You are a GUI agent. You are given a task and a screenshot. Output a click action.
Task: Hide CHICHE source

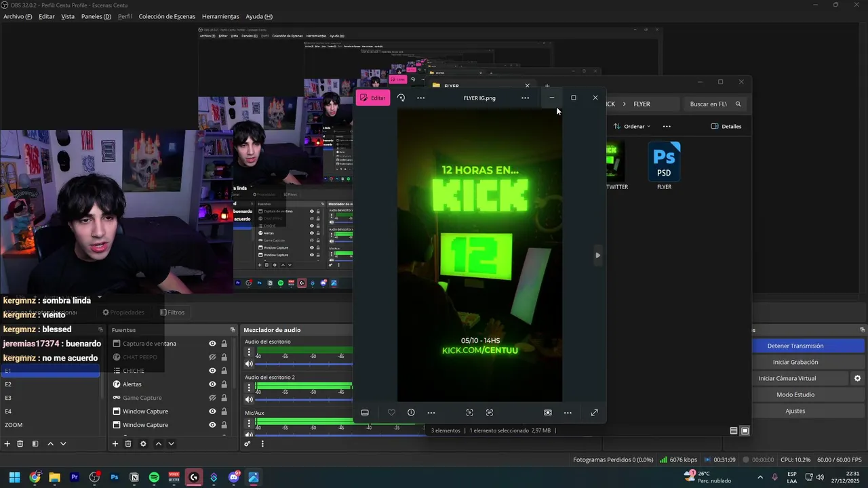point(212,371)
